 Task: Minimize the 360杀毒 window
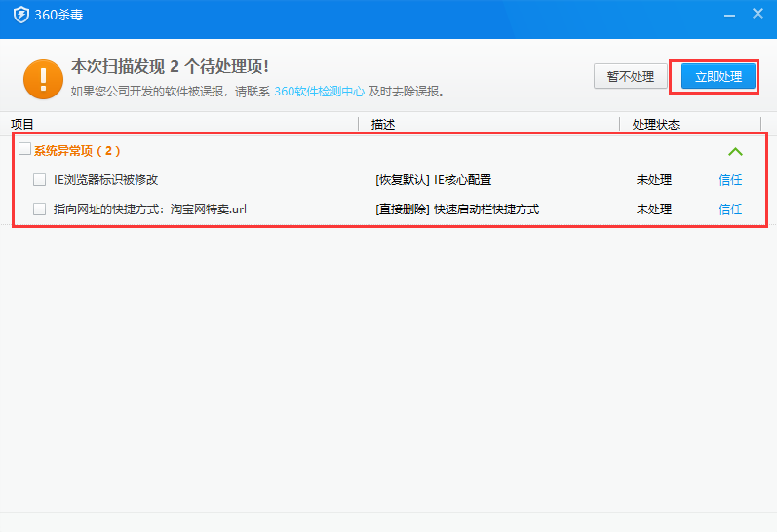[x=729, y=16]
